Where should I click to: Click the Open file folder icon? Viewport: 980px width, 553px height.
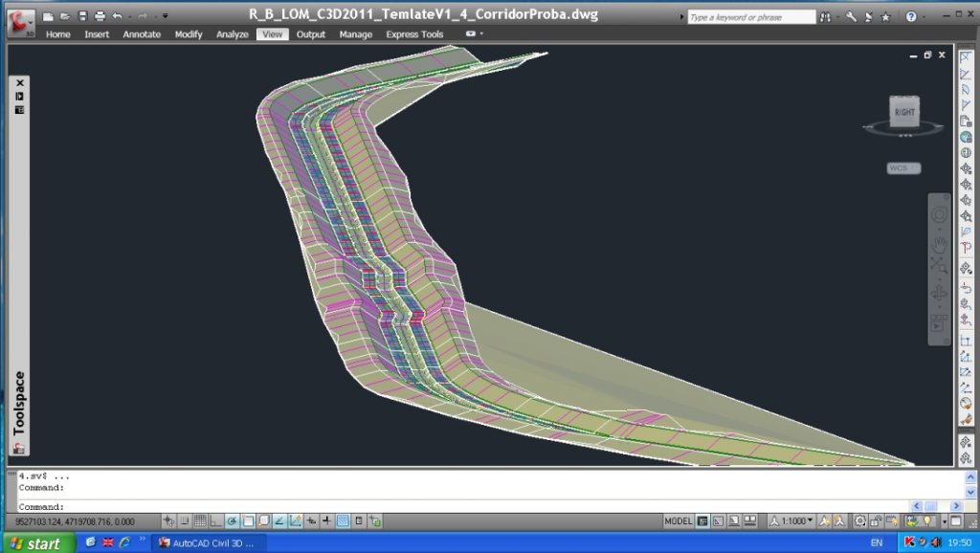point(65,16)
